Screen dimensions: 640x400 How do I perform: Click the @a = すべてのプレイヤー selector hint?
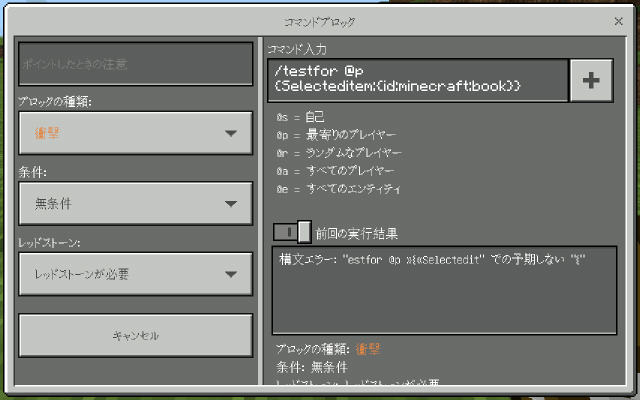335,171
